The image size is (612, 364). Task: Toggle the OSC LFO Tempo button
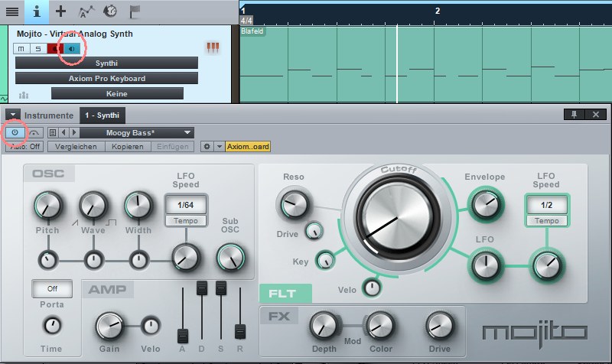186,221
